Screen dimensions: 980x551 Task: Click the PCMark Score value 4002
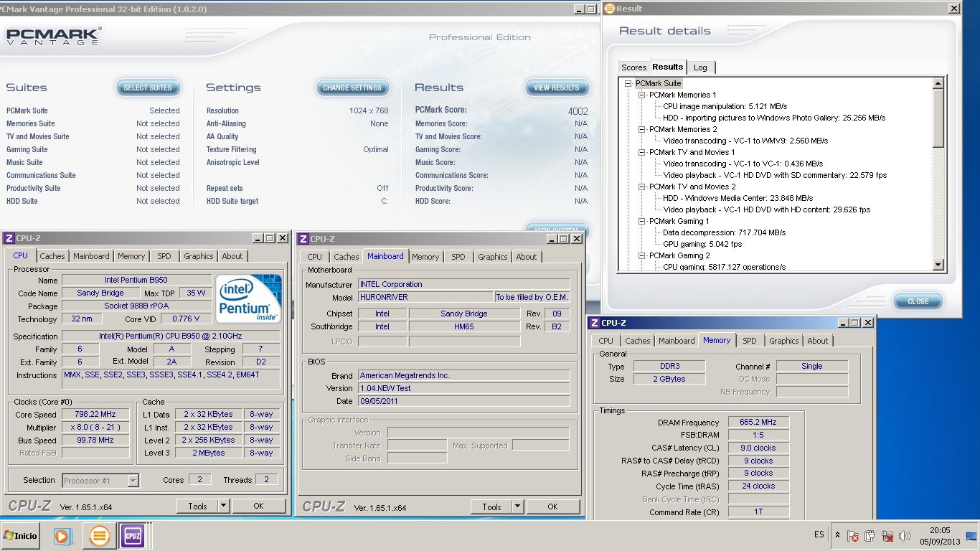pos(578,111)
